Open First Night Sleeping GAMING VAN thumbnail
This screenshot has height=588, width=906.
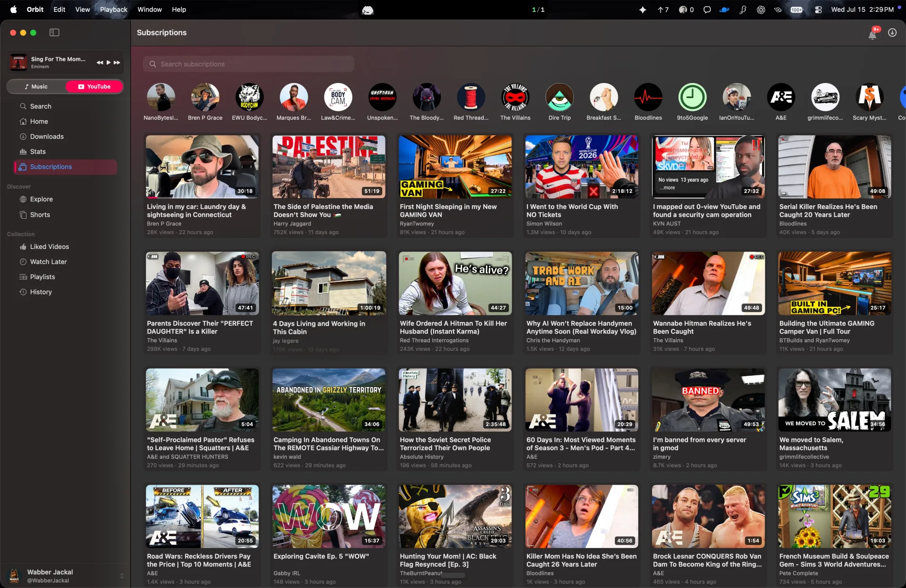pos(455,167)
